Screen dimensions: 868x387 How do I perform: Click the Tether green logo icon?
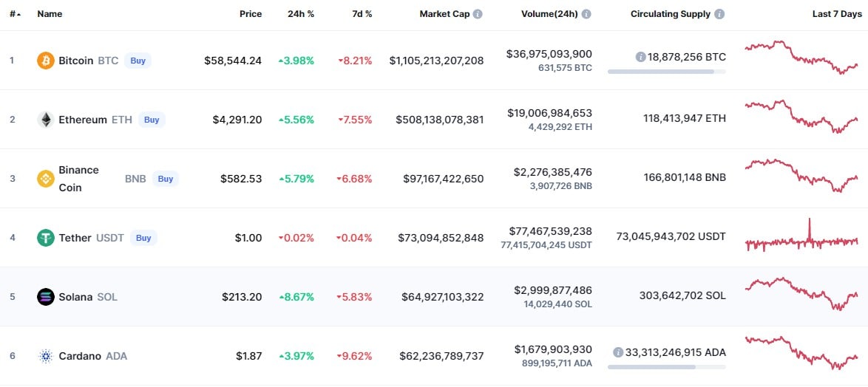(45, 238)
